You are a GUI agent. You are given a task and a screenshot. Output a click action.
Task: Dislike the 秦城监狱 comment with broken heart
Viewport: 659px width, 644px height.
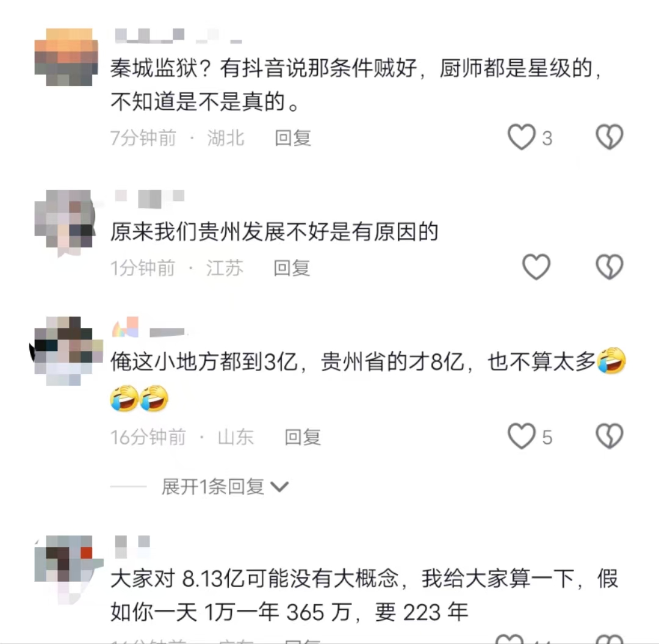point(610,137)
